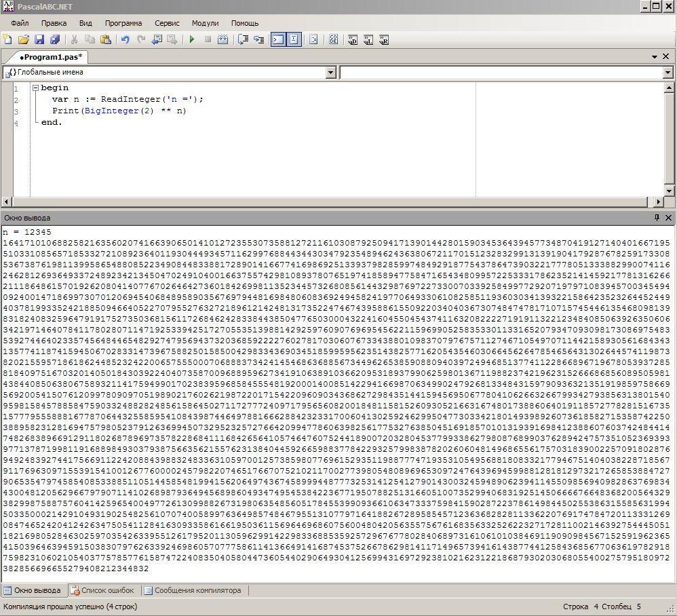Switch to Окно вывода tab
The width and height of the screenshot is (677, 616).
click(33, 590)
